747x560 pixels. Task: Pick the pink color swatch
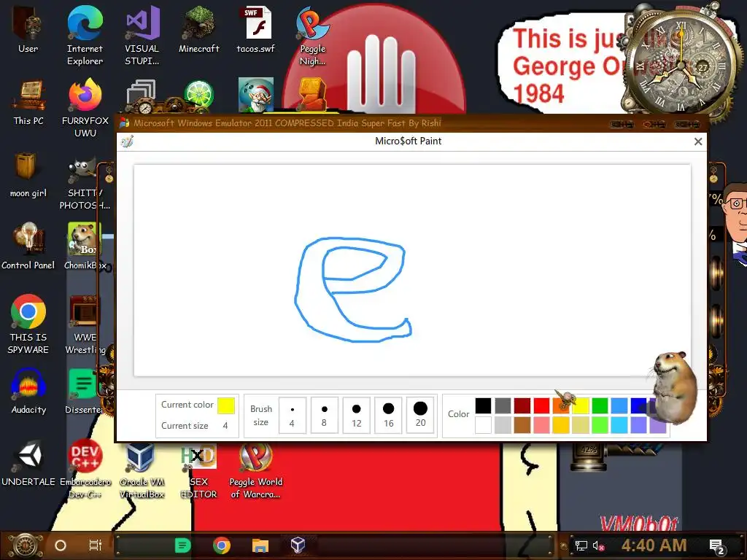pos(542,425)
